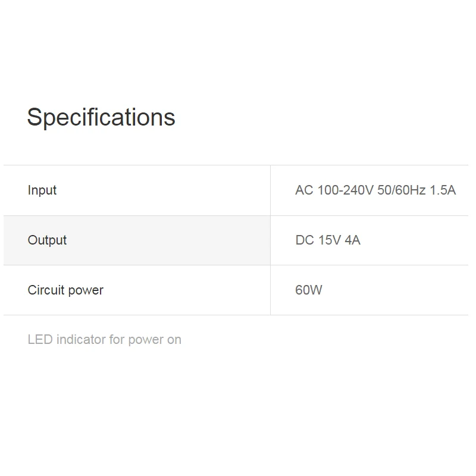This screenshot has height=476, width=476.
Task: Click the word 'indicator' in footnote
Action: pos(81,340)
